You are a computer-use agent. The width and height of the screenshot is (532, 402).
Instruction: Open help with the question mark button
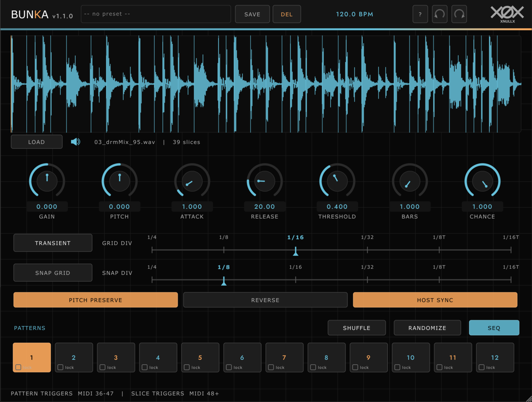point(420,14)
